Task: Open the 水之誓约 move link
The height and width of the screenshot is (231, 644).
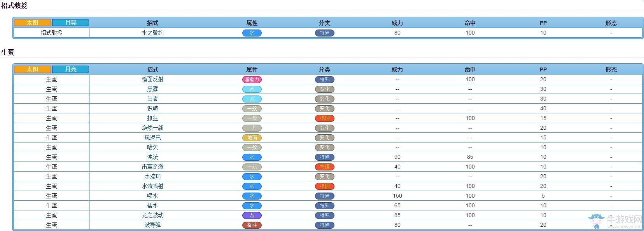Action: click(x=152, y=33)
